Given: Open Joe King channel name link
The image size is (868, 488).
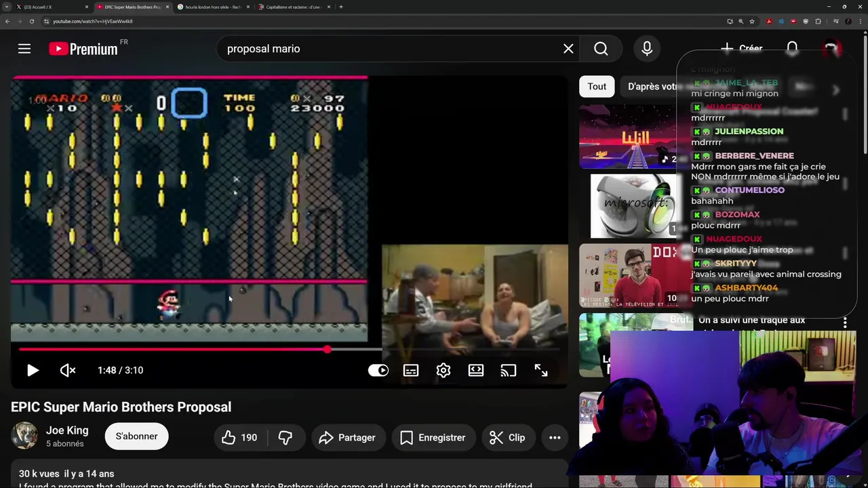Looking at the screenshot, I should [67, 430].
